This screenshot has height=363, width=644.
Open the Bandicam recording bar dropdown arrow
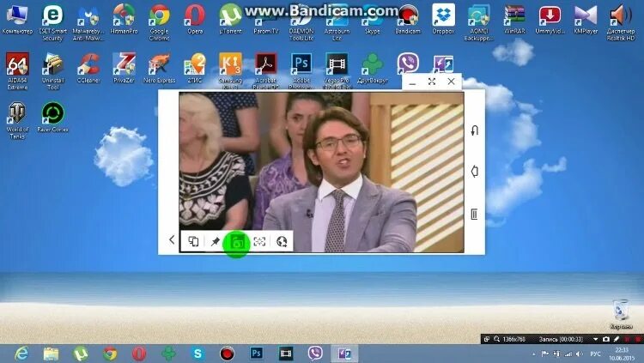595,340
